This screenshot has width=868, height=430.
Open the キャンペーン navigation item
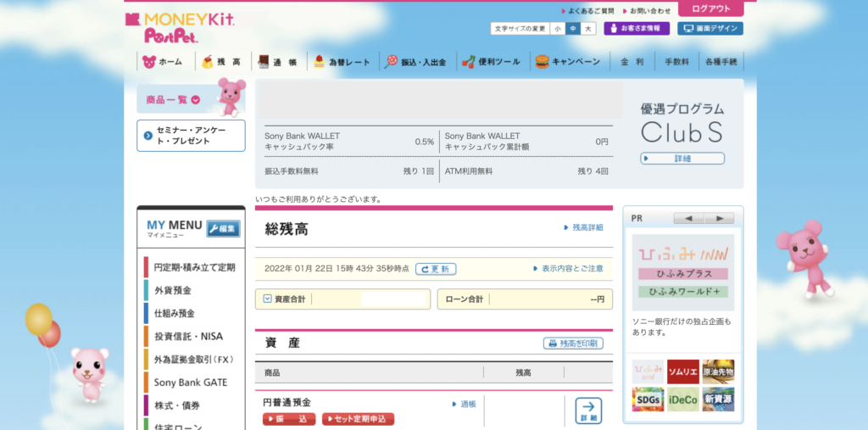pyautogui.click(x=569, y=62)
